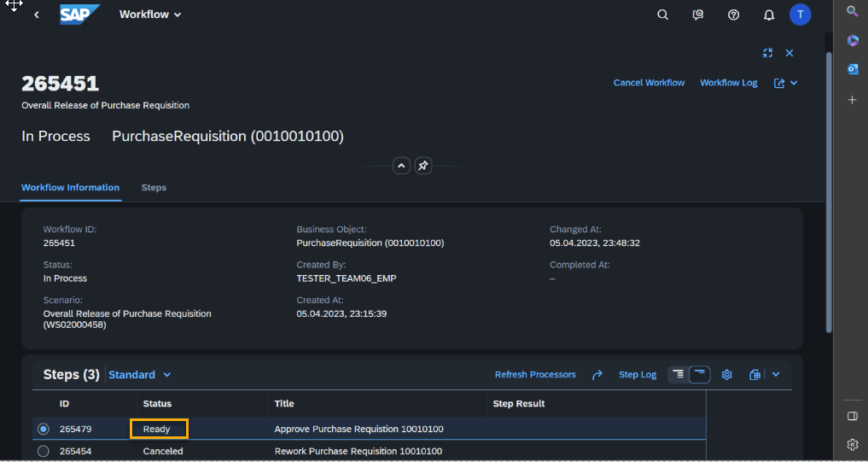Close the workflow detail column
The image size is (868, 462).
tap(789, 53)
